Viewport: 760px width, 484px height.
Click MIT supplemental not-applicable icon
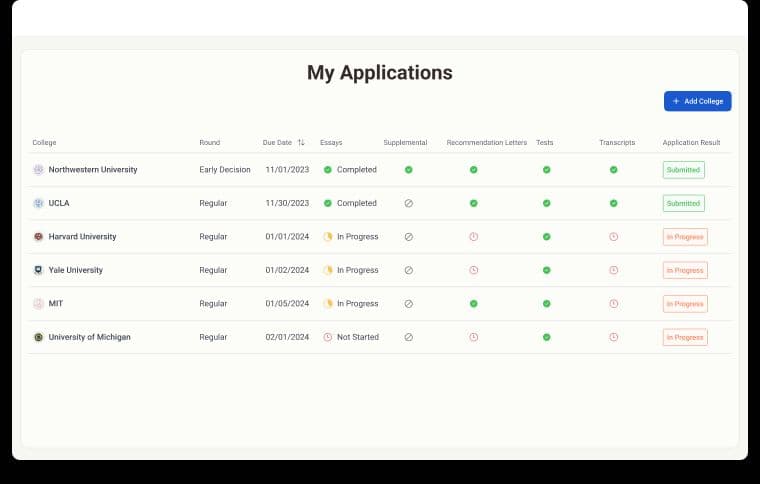[409, 303]
